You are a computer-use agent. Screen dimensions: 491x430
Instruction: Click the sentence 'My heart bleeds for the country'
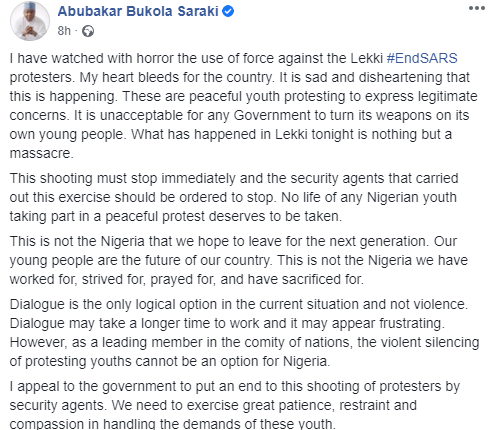(x=177, y=78)
